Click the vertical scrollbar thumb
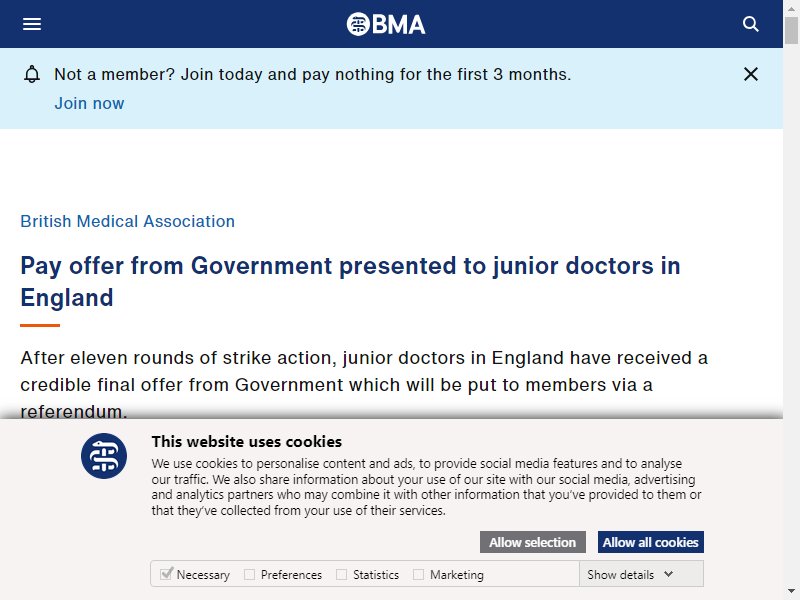 tap(791, 31)
